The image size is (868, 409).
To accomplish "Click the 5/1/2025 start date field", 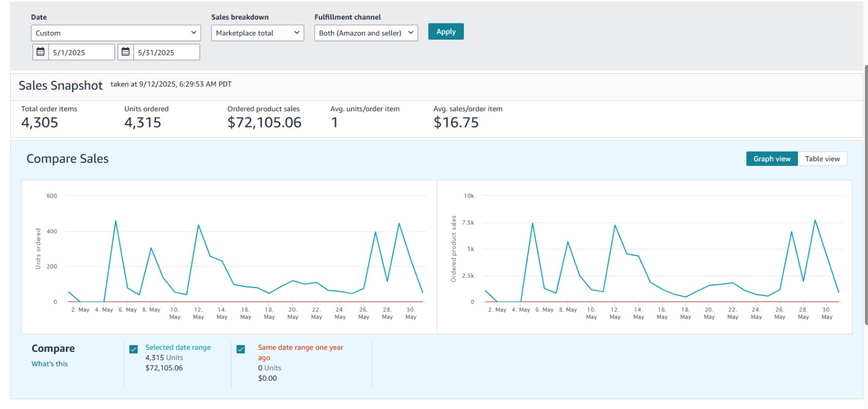I will (82, 53).
